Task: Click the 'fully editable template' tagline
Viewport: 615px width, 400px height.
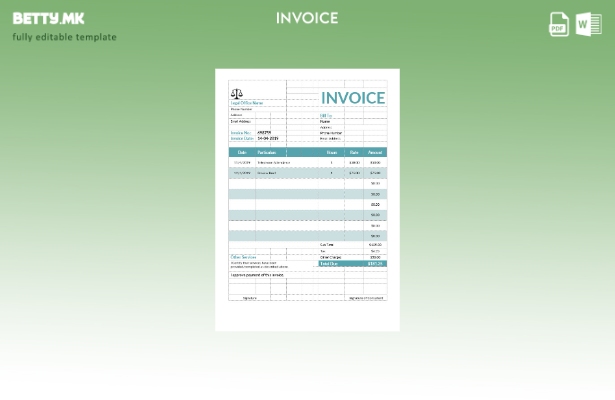Action: click(x=64, y=37)
